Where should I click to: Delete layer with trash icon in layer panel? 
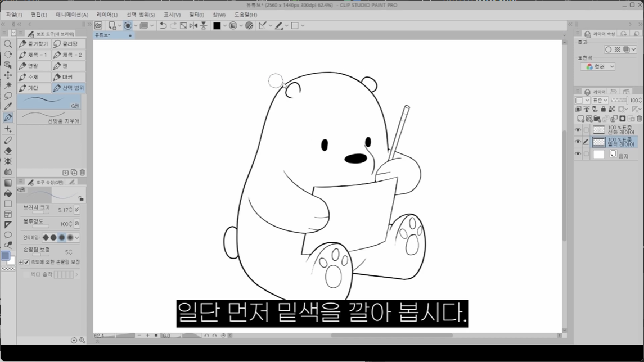click(x=639, y=119)
